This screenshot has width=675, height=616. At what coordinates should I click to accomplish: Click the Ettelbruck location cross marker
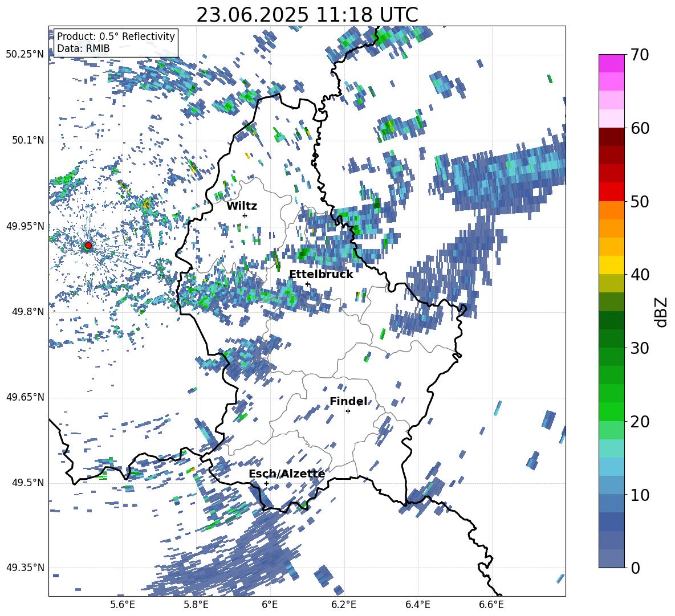(x=307, y=284)
